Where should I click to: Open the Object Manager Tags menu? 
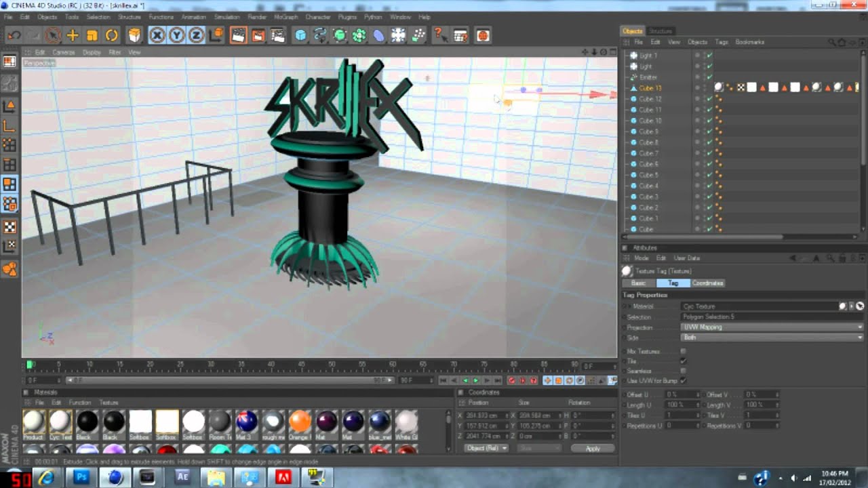pos(722,42)
